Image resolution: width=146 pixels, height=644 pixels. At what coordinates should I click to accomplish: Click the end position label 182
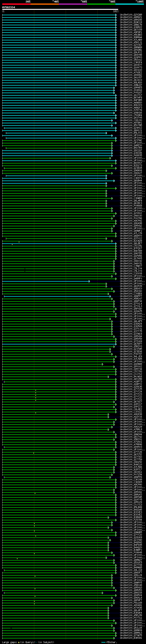tap(115, 11)
